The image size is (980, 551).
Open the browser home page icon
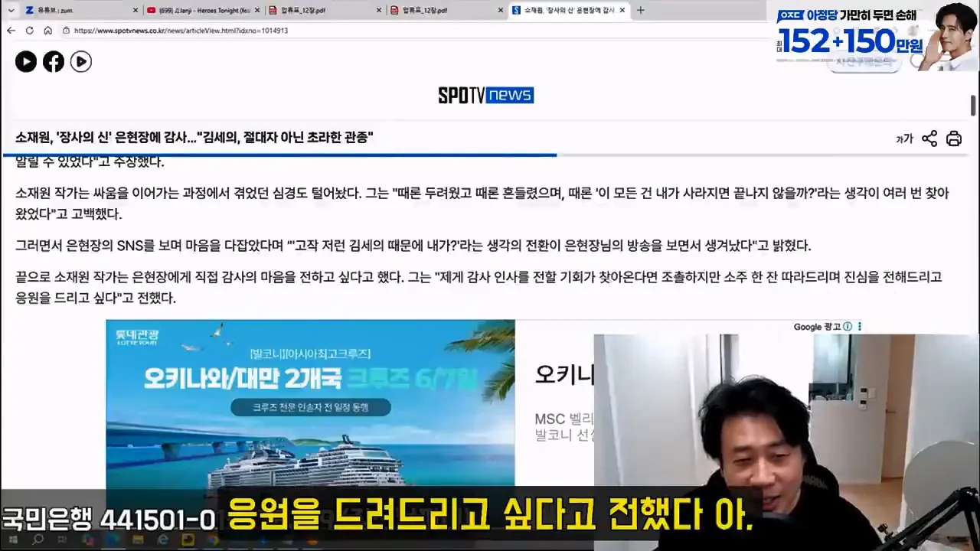coord(47,31)
